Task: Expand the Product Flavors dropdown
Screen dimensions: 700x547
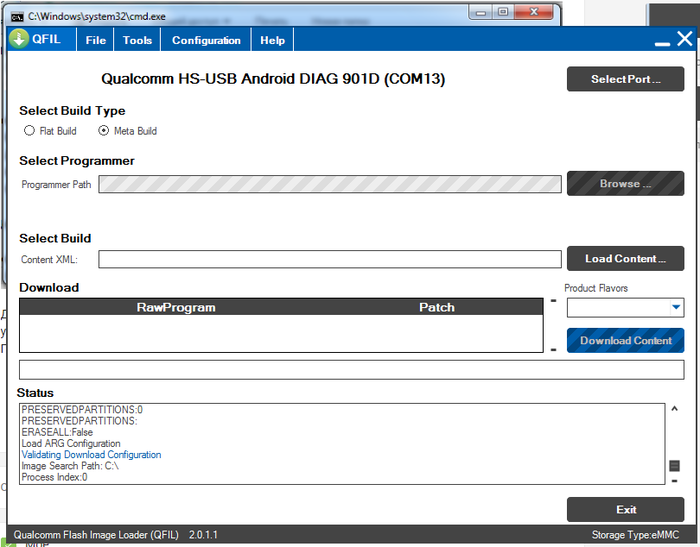Action: point(676,308)
